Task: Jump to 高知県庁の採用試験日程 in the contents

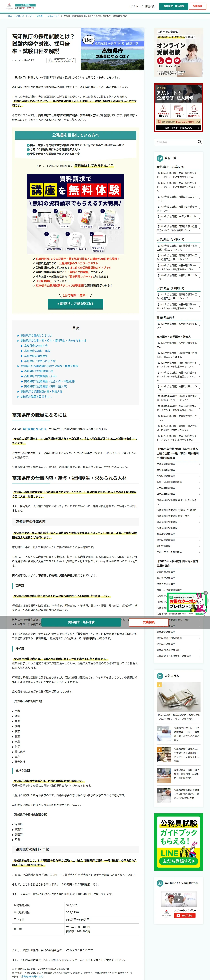Action: click(38, 371)
